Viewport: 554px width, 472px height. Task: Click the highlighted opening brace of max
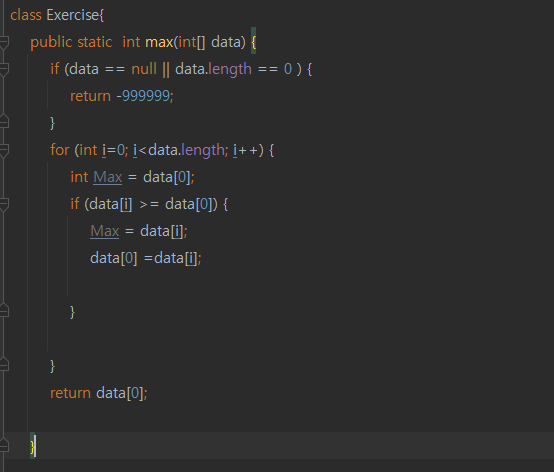pos(253,42)
